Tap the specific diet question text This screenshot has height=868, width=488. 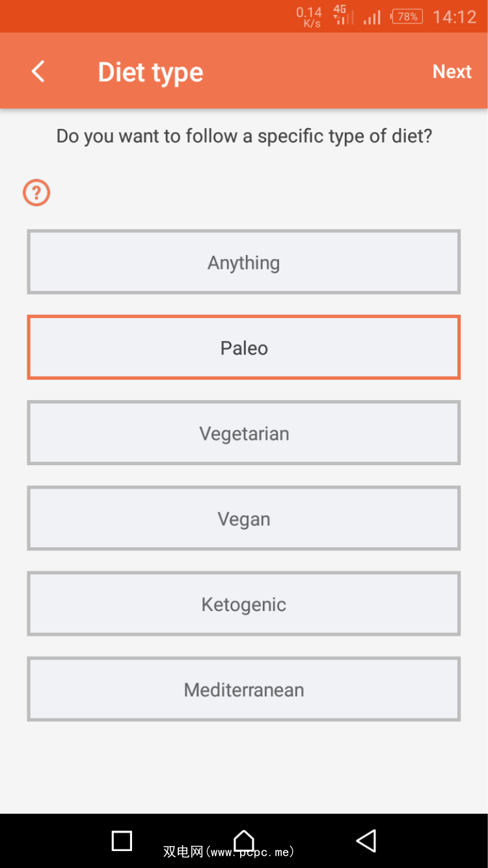244,136
